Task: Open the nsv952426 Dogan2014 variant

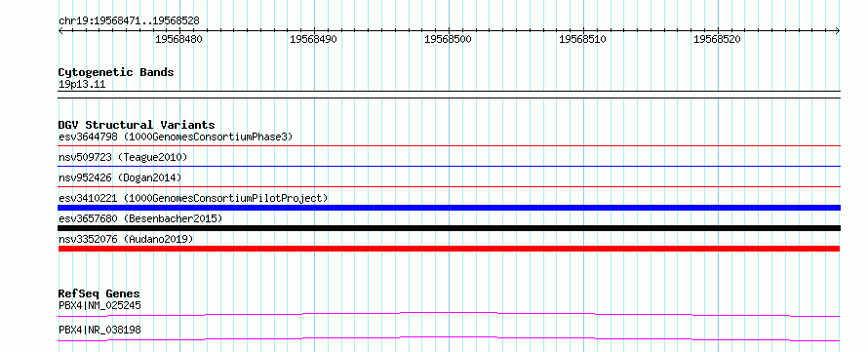Action: click(x=120, y=177)
